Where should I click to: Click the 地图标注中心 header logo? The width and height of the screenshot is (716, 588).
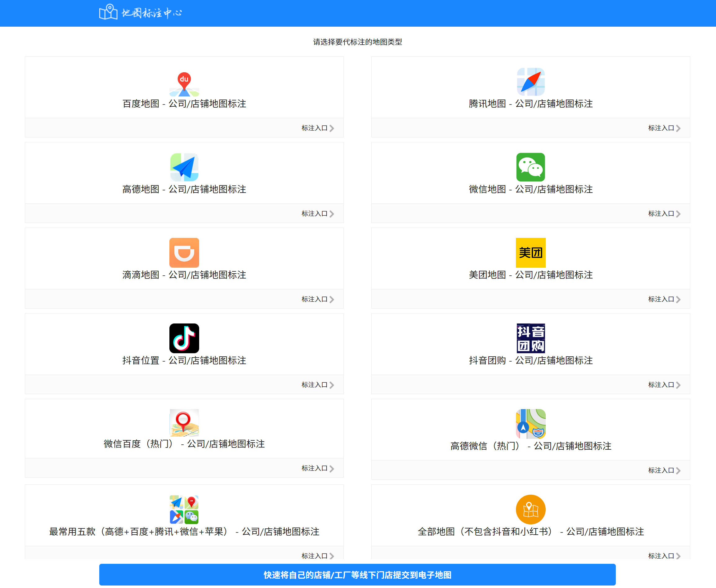pos(141,12)
